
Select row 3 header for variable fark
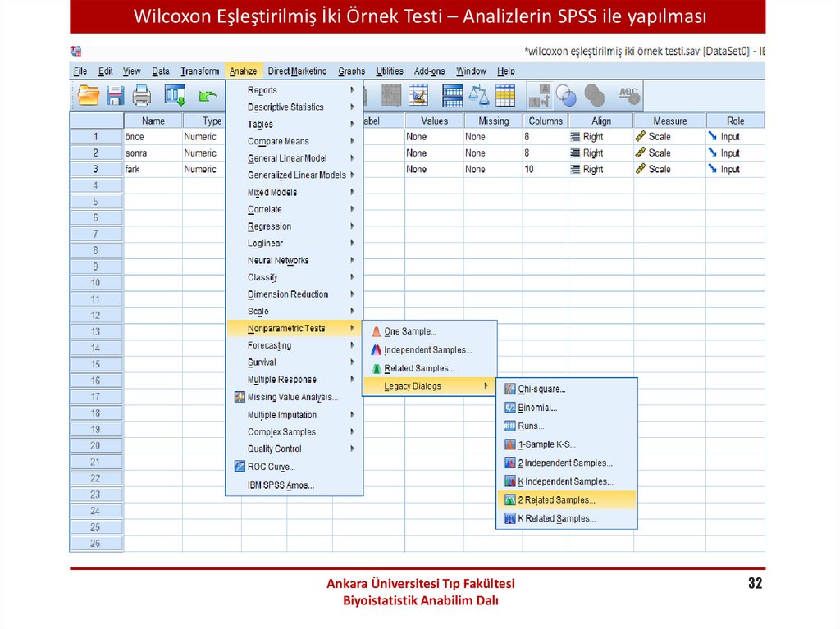[96, 170]
